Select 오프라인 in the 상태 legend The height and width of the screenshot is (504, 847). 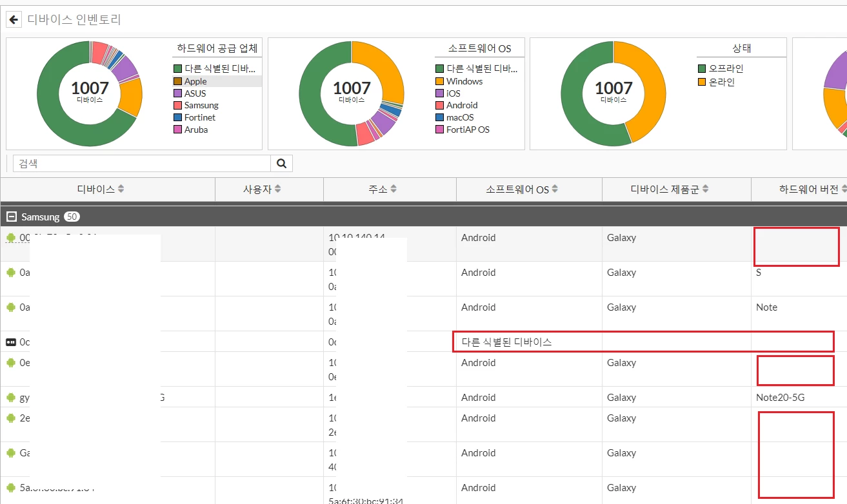pyautogui.click(x=726, y=69)
